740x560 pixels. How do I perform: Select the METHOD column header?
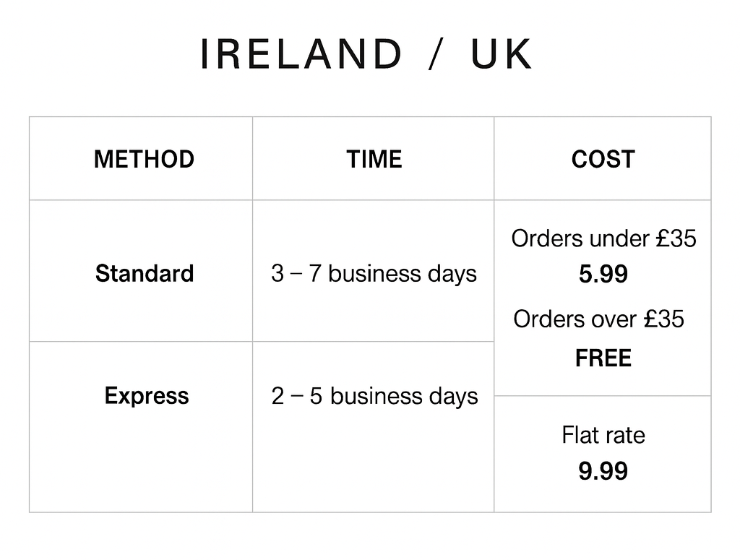pos(144,159)
